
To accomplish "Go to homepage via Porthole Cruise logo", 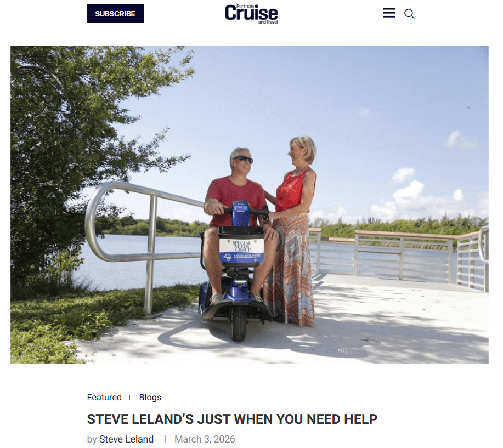I will 251,14.
